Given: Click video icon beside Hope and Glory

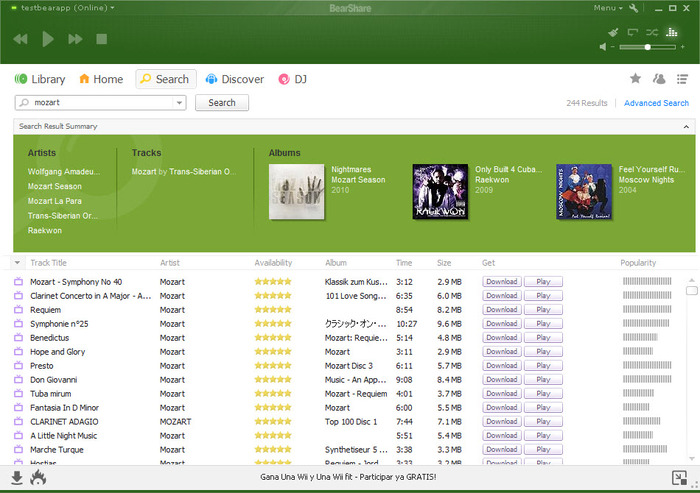Looking at the screenshot, I should point(18,351).
